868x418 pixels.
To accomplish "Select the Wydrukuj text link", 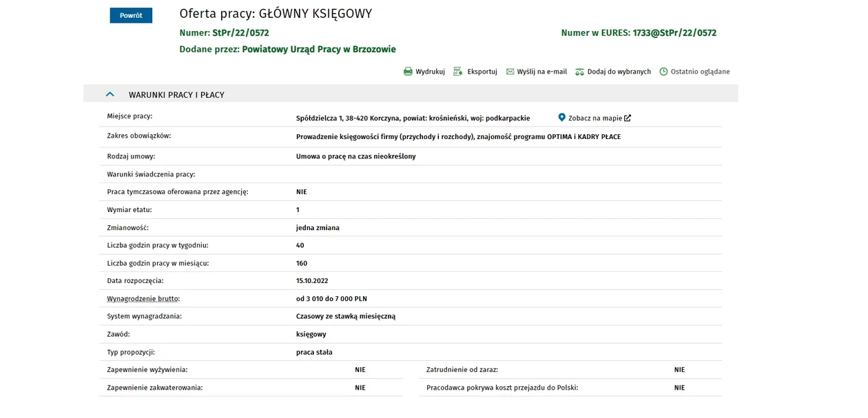I will [x=430, y=72].
